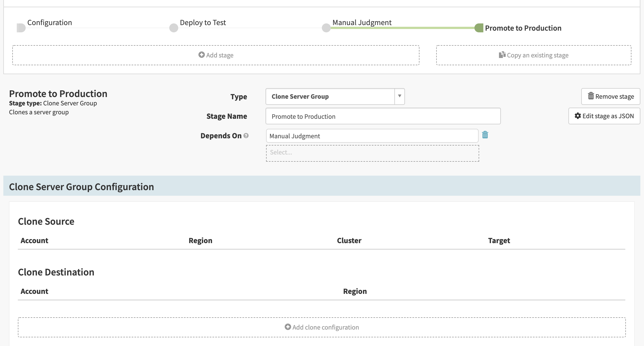The image size is (644, 346).
Task: Click the Stage Name input field
Action: coord(383,116)
